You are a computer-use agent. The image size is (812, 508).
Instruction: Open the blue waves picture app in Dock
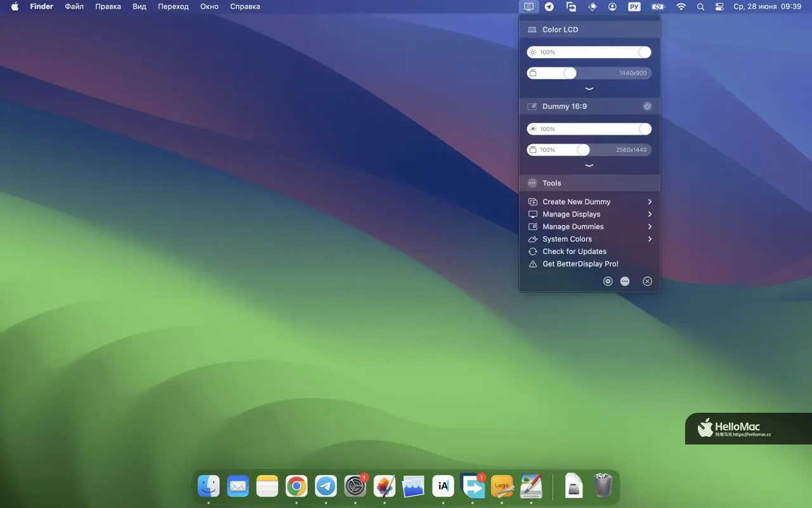click(414, 486)
